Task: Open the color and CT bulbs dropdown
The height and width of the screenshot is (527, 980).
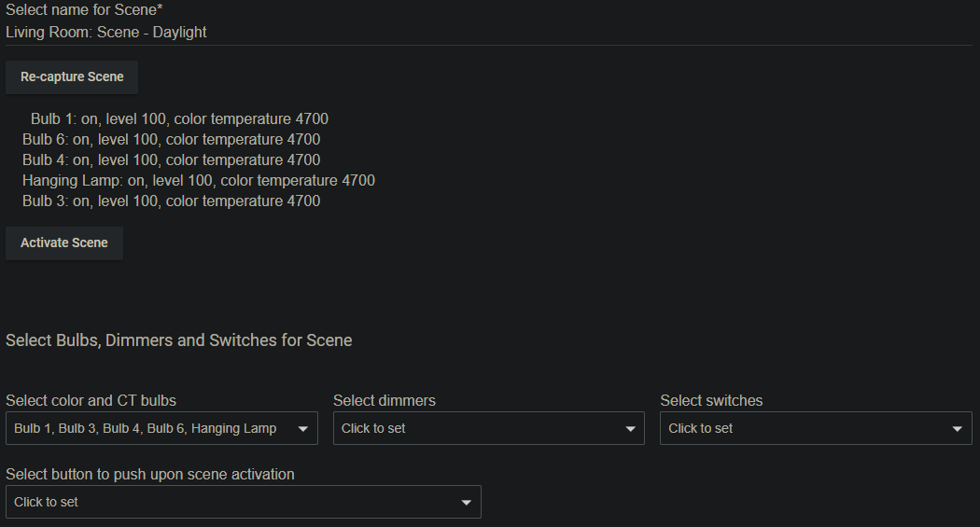Action: point(161,428)
